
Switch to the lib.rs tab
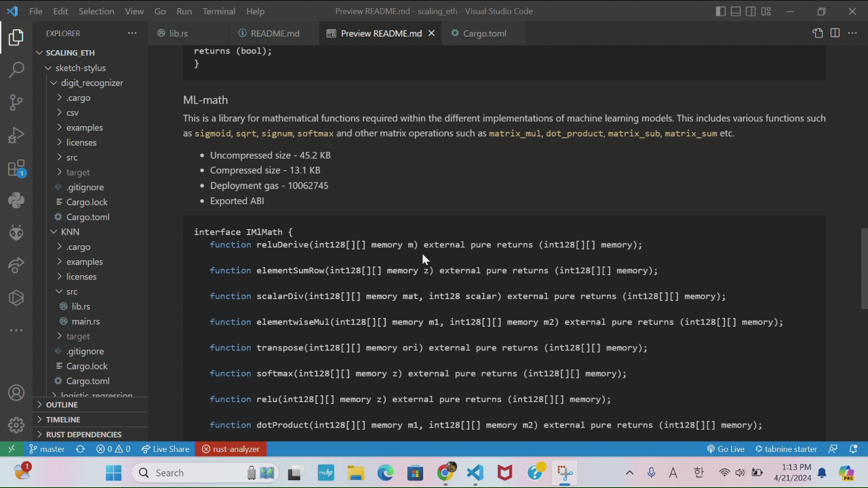coord(178,33)
